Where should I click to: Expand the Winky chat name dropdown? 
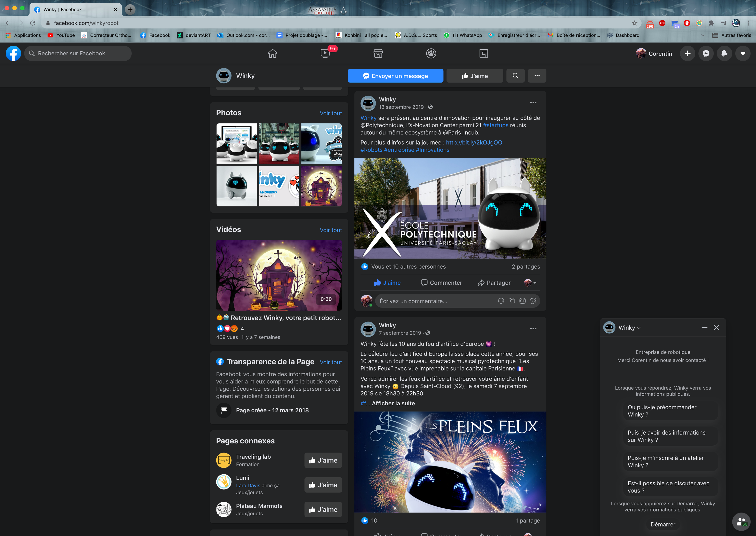click(630, 328)
